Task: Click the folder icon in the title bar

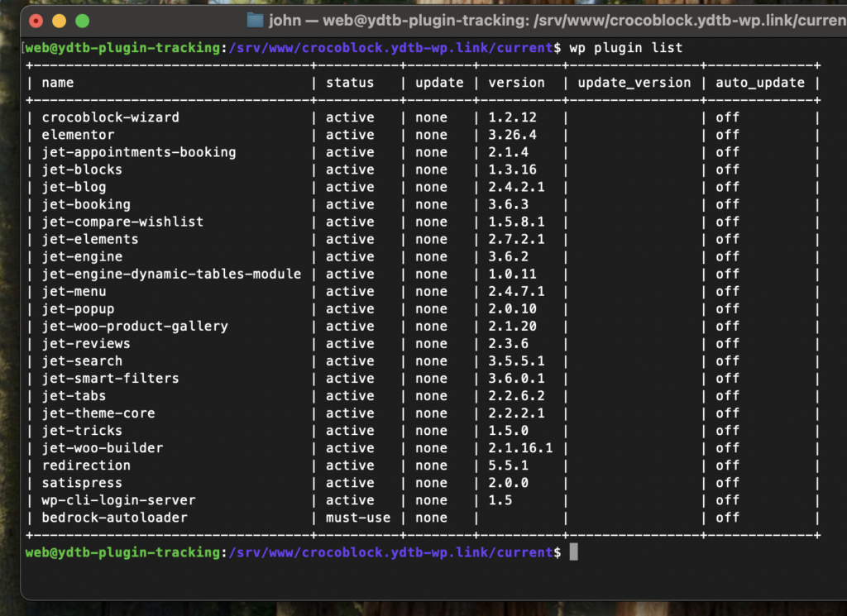Action: tap(255, 21)
